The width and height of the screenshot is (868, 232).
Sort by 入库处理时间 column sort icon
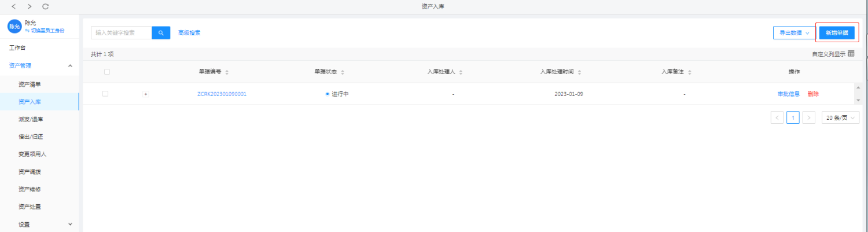(x=579, y=72)
